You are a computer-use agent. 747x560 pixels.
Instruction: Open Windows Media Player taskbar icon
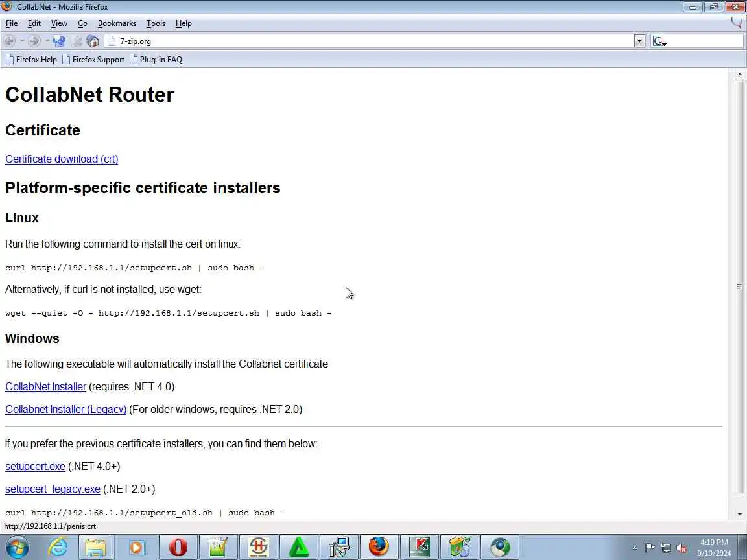(136, 547)
